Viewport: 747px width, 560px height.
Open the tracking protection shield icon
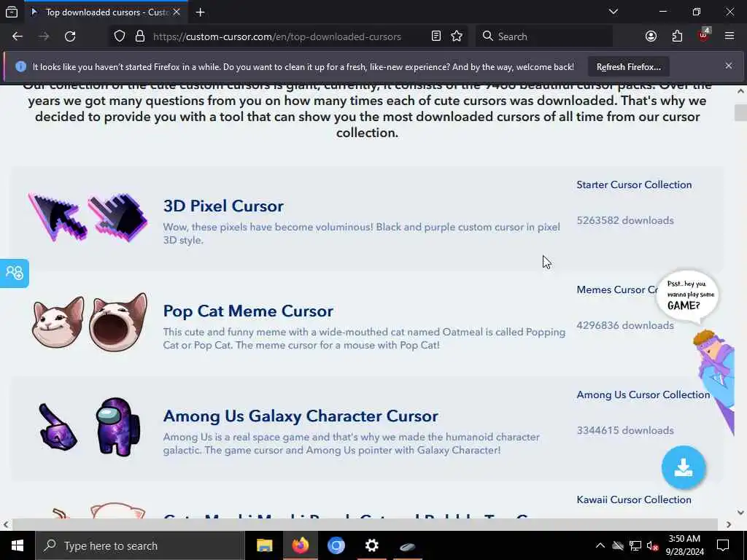120,36
